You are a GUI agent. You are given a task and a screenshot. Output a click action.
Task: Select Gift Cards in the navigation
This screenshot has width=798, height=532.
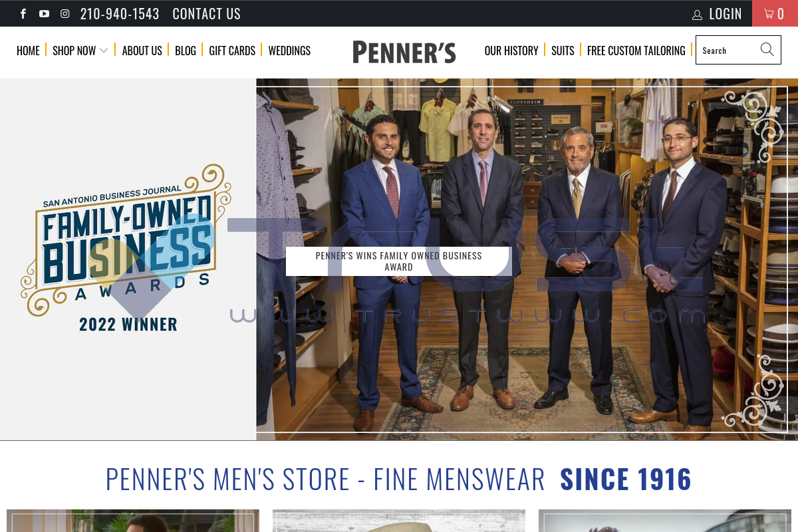(x=232, y=51)
